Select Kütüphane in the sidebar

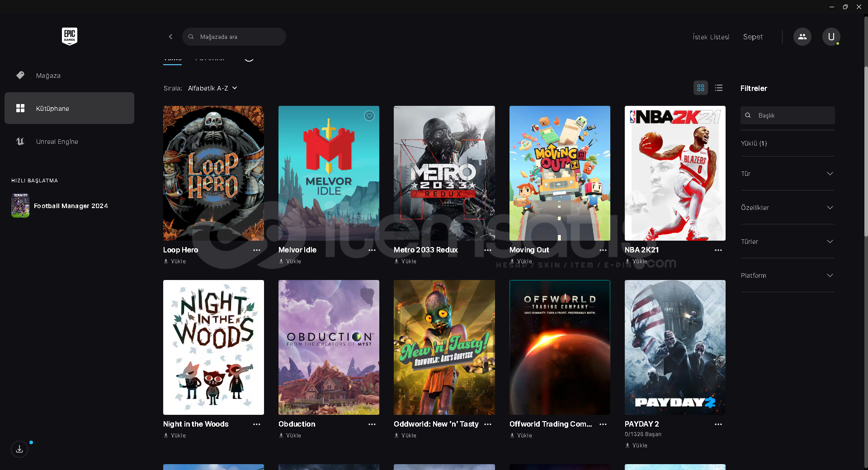69,109
